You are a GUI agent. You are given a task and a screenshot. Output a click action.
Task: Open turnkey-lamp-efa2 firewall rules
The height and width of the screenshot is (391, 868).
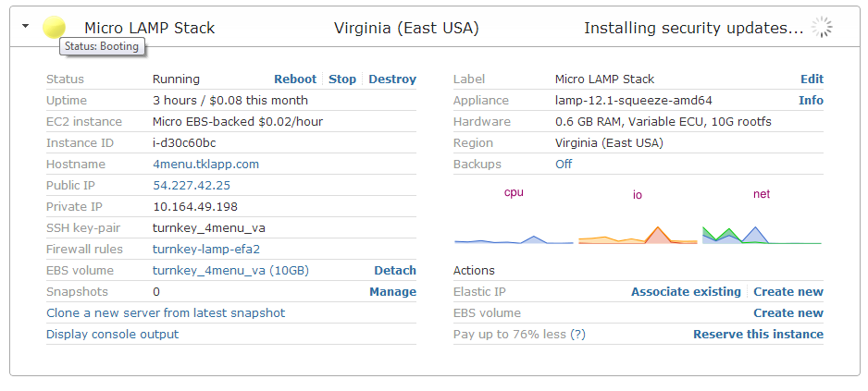pyautogui.click(x=205, y=250)
